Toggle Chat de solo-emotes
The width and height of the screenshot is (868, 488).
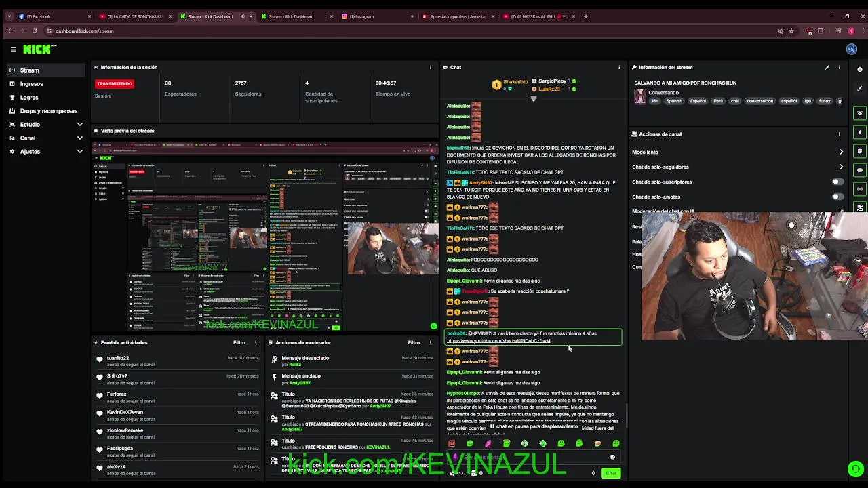coord(838,197)
